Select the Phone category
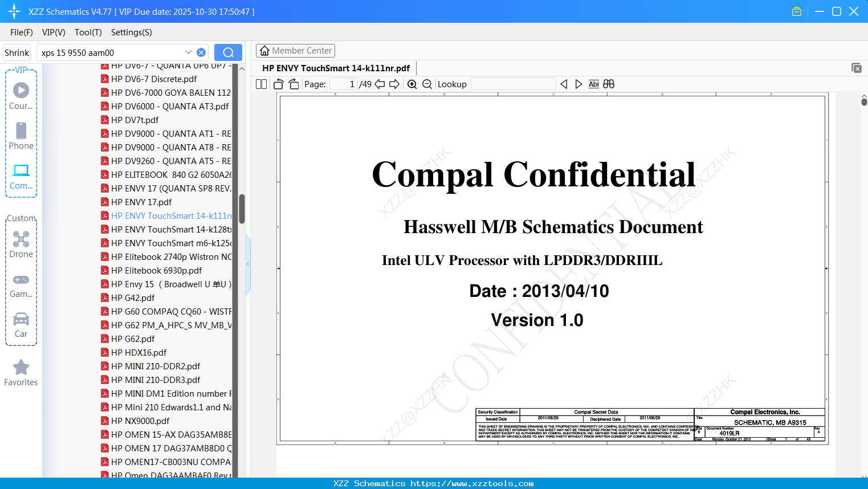This screenshot has height=489, width=868. pos(21,136)
